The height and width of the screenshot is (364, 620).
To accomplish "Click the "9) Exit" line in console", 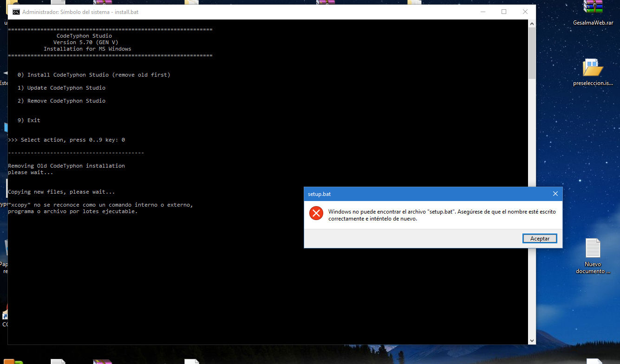I will point(29,120).
